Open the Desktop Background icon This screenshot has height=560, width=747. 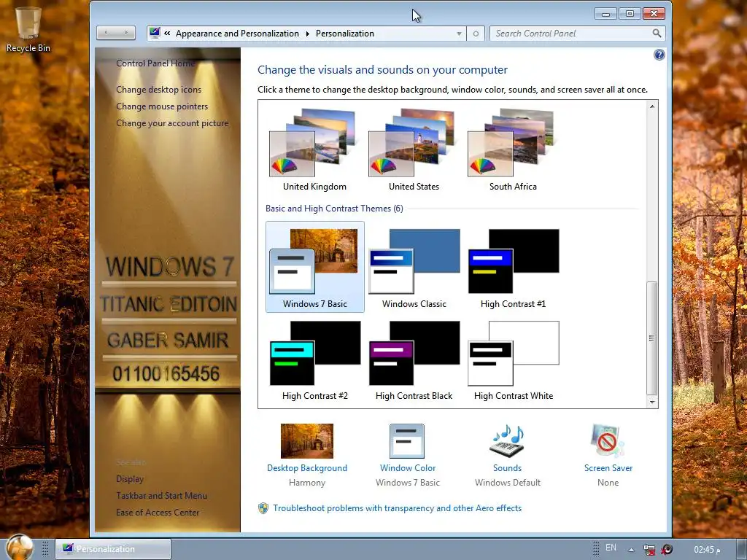coord(307,441)
